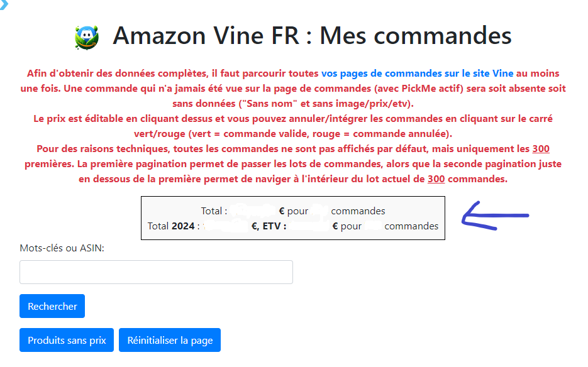
Task: Click the blue chevron in the top-left corner
Action: click(4, 4)
